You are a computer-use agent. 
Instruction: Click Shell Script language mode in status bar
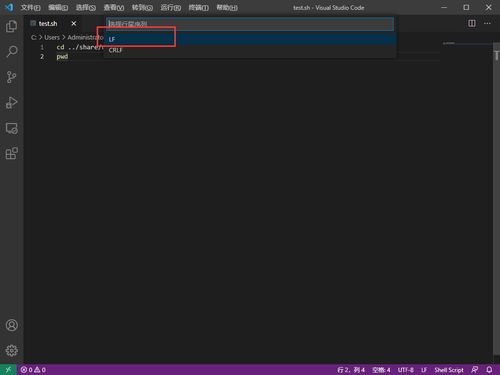[449, 370]
